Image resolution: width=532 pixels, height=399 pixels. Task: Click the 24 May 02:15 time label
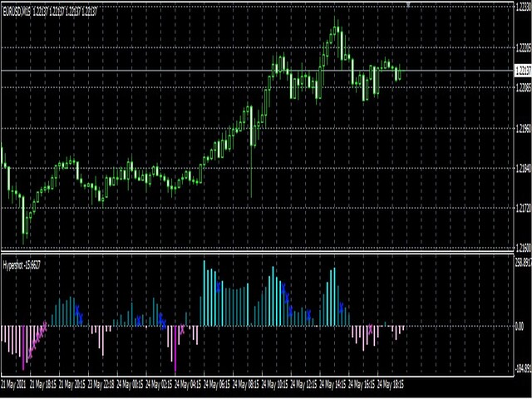[159, 384]
